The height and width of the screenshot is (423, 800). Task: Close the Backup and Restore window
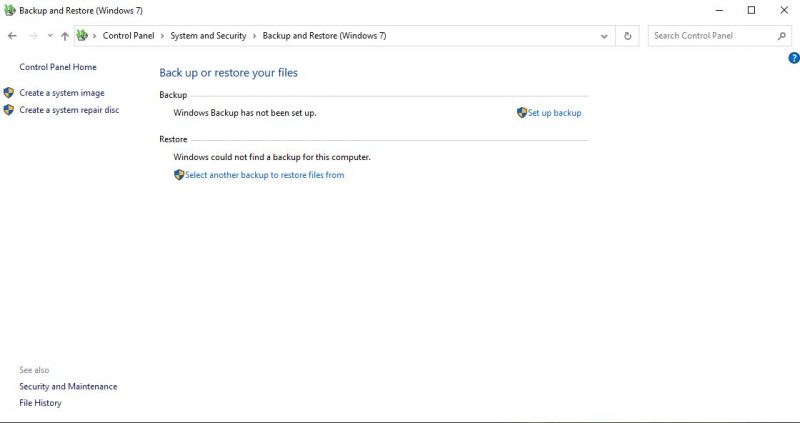pos(784,10)
